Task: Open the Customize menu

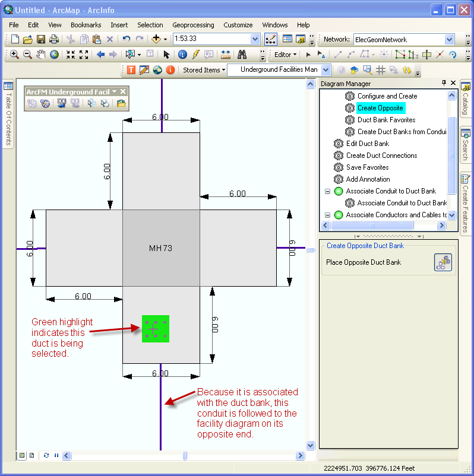Action: tap(238, 25)
